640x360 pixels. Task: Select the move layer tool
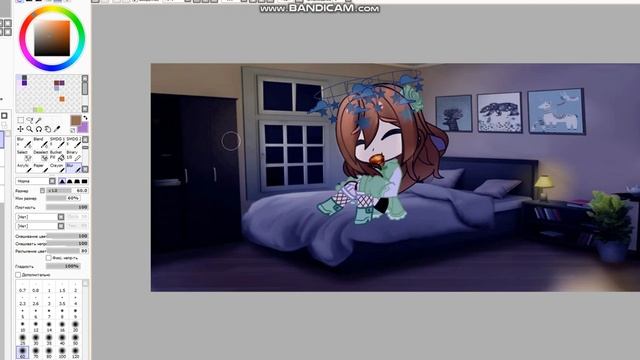tap(20, 129)
